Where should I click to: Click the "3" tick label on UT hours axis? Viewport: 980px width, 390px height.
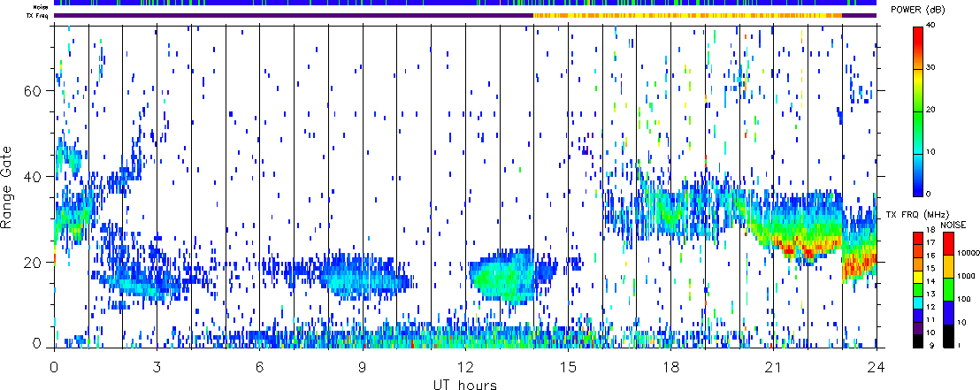[x=157, y=366]
